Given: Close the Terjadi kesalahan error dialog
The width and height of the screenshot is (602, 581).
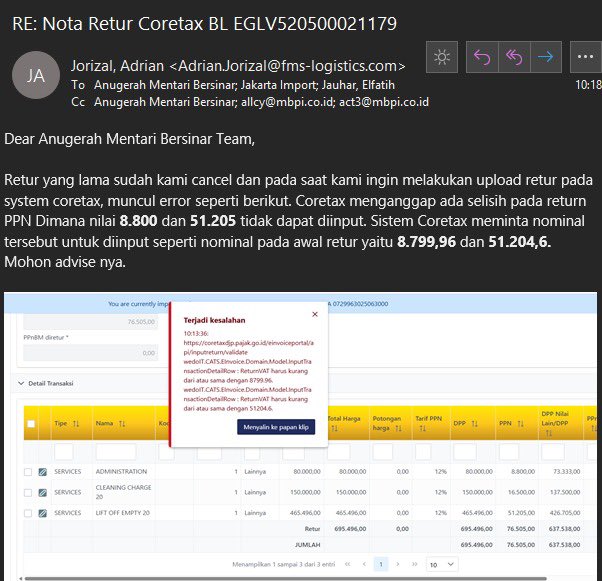Looking at the screenshot, I should point(315,314).
